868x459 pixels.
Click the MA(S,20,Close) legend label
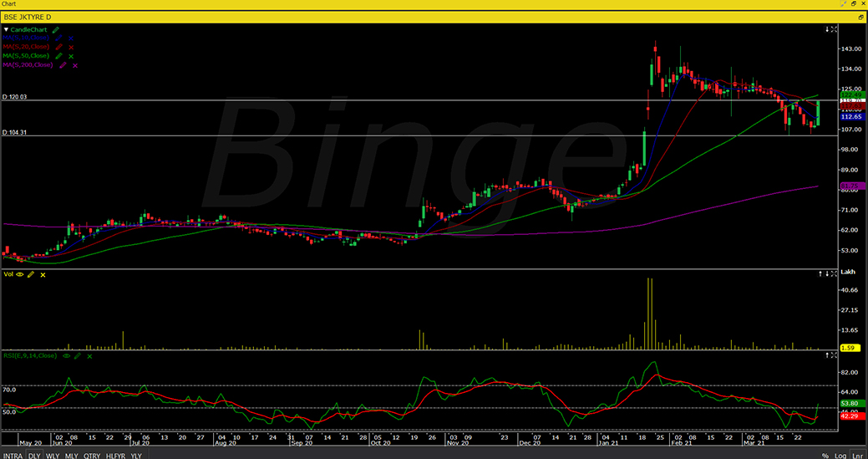[x=26, y=47]
